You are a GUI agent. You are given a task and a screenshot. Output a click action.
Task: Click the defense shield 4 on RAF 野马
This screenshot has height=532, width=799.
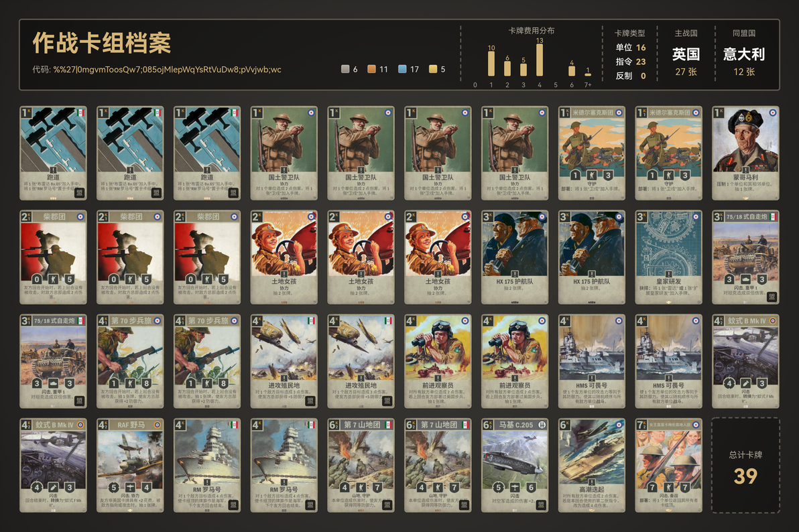[146, 488]
